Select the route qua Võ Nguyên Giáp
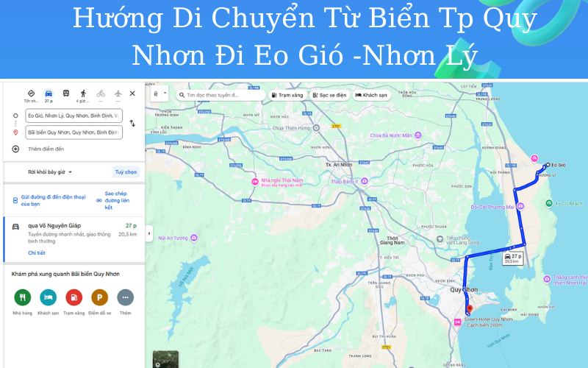Screen dimensions: 588x368 click(74, 239)
